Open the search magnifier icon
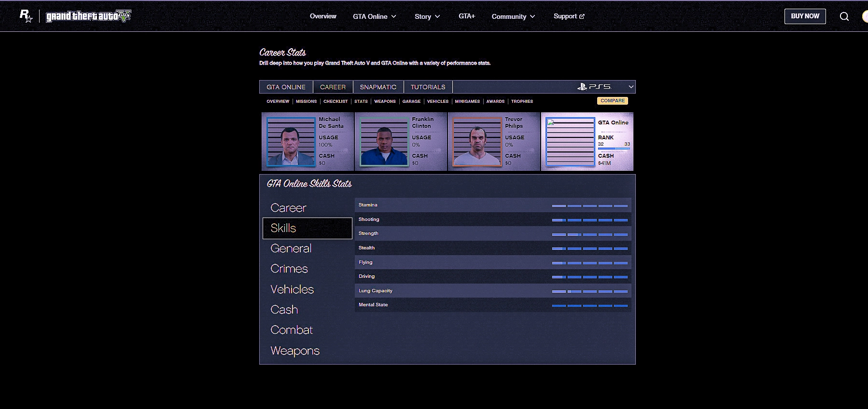Viewport: 868px width, 409px height. [x=844, y=16]
